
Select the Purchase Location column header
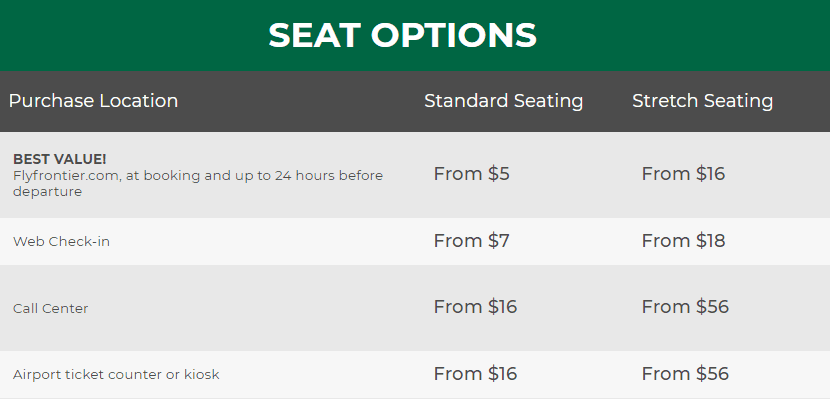click(x=93, y=101)
